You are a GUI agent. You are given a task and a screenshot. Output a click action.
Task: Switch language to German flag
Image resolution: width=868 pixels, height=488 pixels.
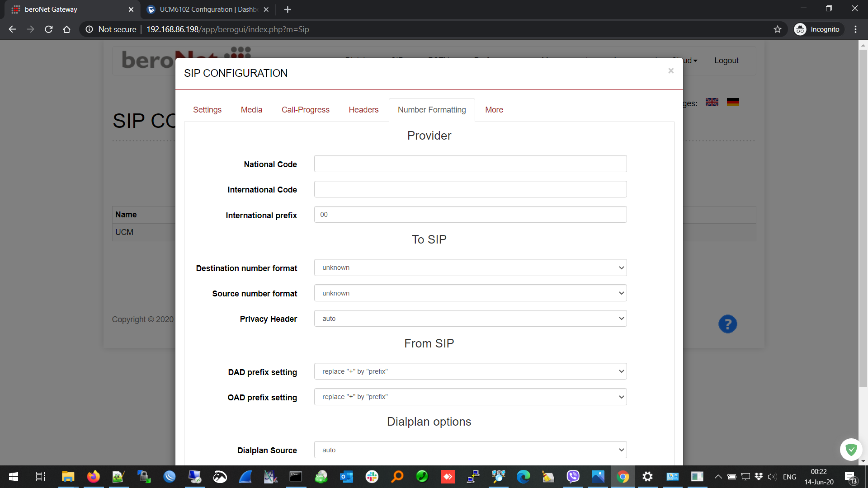click(733, 103)
